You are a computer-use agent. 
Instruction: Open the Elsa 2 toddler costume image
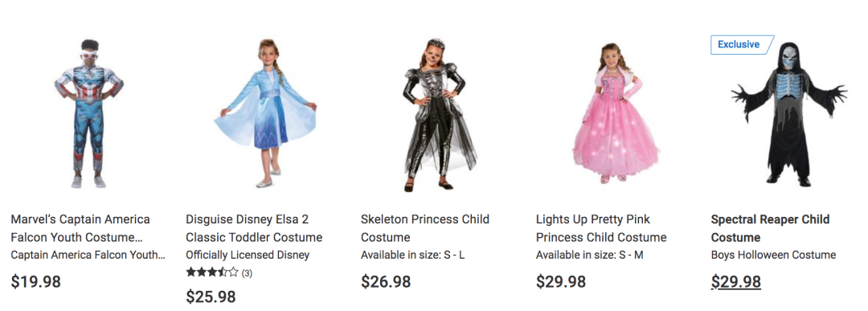point(266,113)
